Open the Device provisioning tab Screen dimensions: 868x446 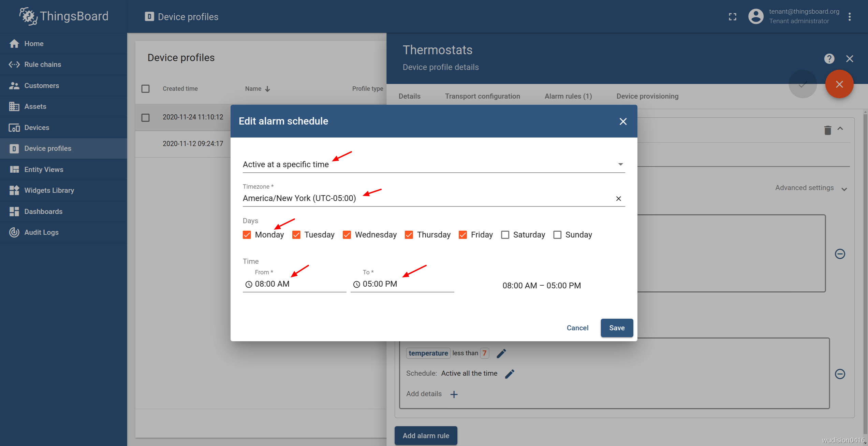click(x=647, y=96)
